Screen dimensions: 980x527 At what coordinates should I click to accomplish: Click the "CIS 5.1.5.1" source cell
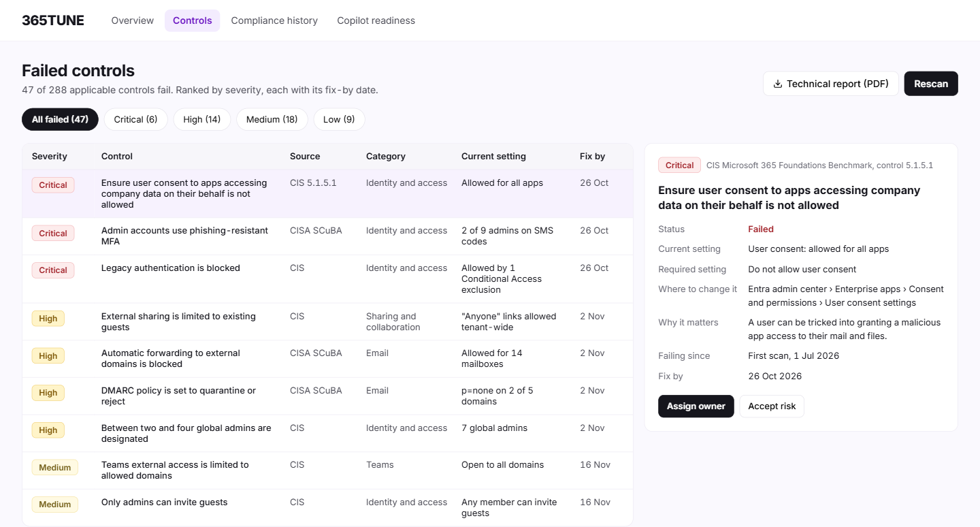(313, 183)
